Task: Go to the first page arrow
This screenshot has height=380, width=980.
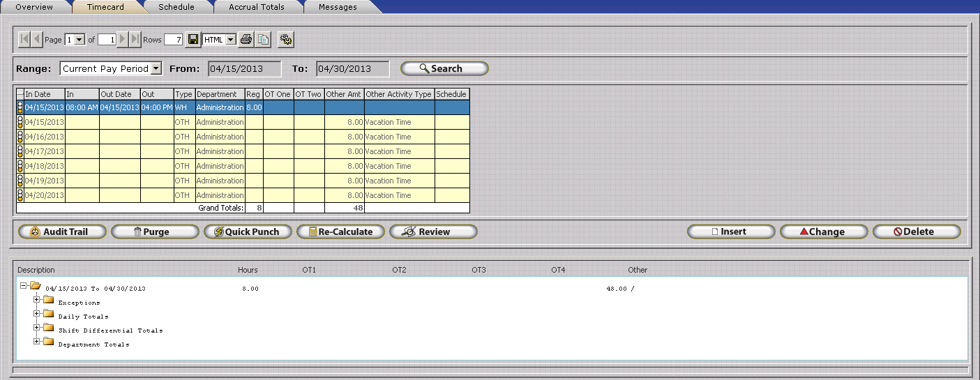Action: pyautogui.click(x=24, y=40)
